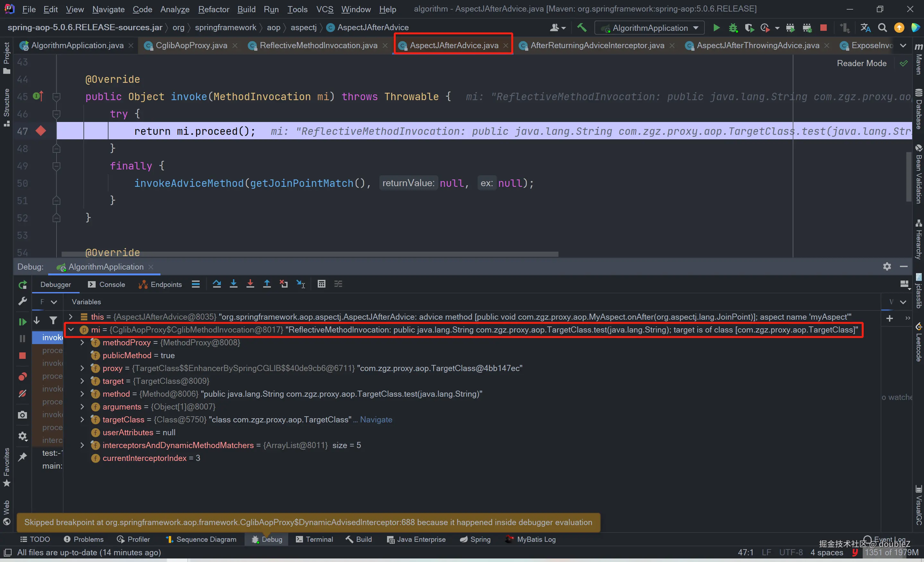The image size is (924, 562).
Task: Click the Step Into debugger icon
Action: click(x=233, y=284)
